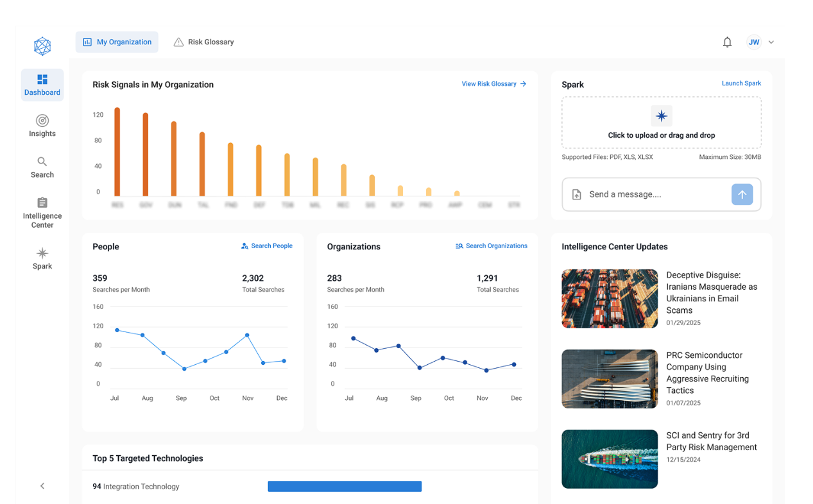Switch to the My Organization tab

tap(117, 42)
